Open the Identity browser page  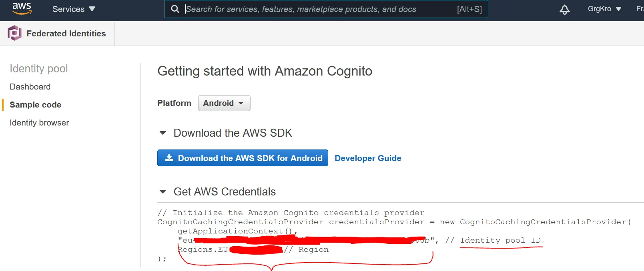[x=39, y=123]
